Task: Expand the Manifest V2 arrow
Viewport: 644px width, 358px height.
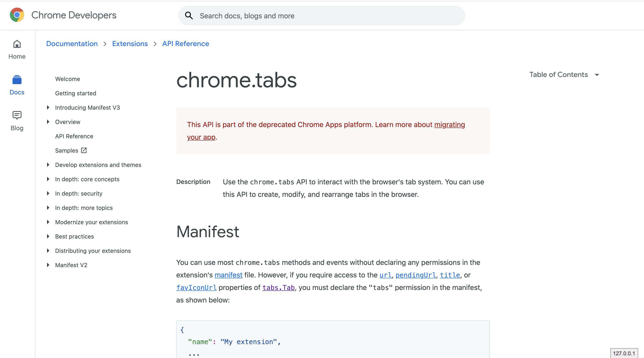Action: click(48, 265)
